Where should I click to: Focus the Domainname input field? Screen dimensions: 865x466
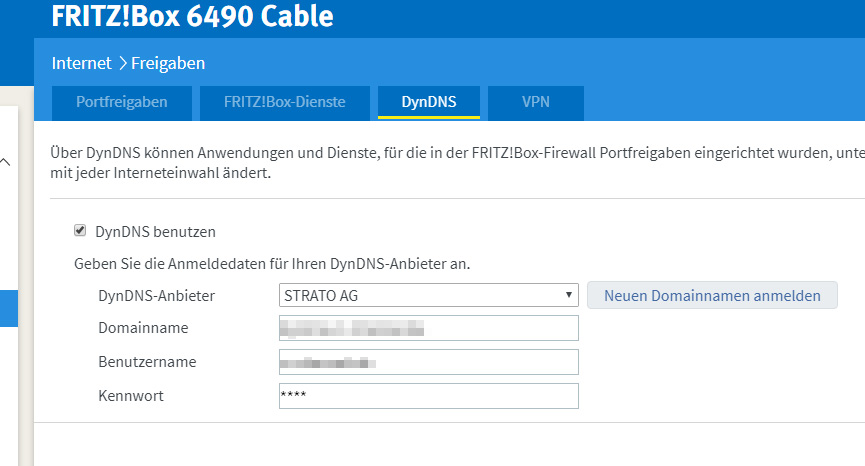[428, 328]
